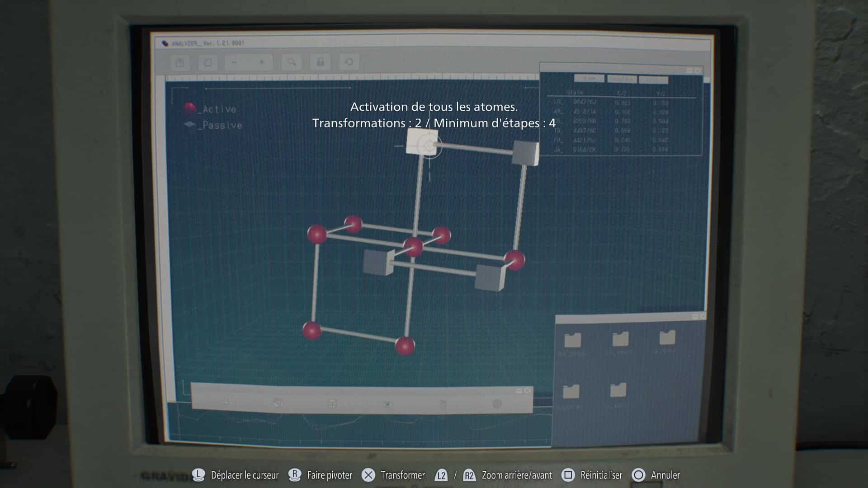Open the bottom-left folder in the file panel
Image resolution: width=868 pixels, height=488 pixels.
571,391
